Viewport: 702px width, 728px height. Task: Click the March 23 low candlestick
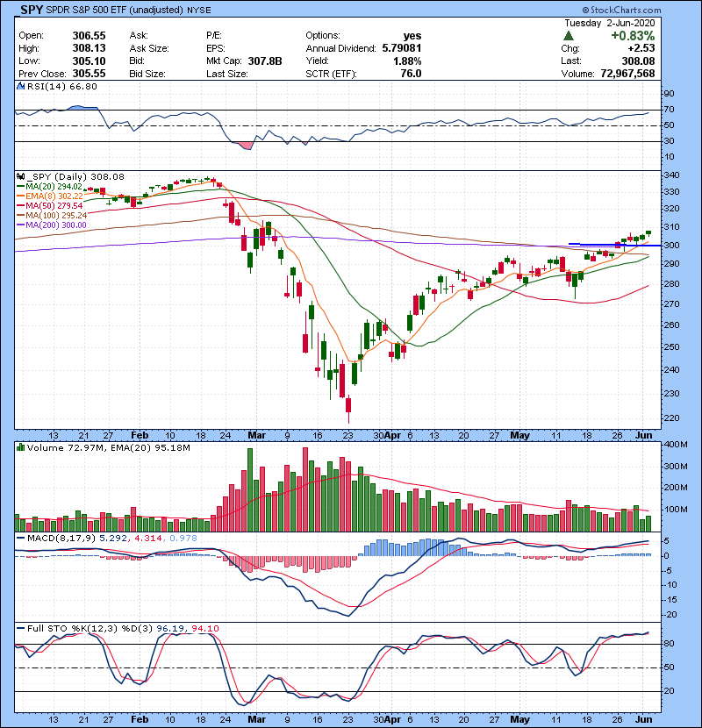pos(348,410)
